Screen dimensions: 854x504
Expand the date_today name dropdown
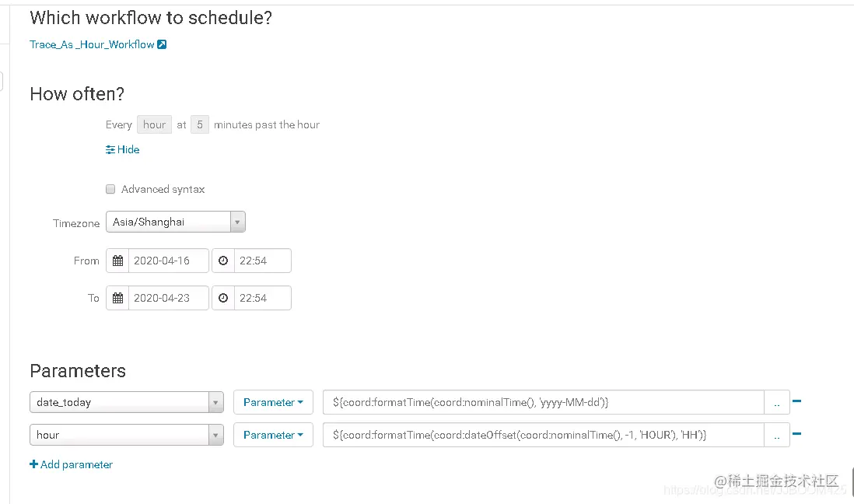coord(215,403)
